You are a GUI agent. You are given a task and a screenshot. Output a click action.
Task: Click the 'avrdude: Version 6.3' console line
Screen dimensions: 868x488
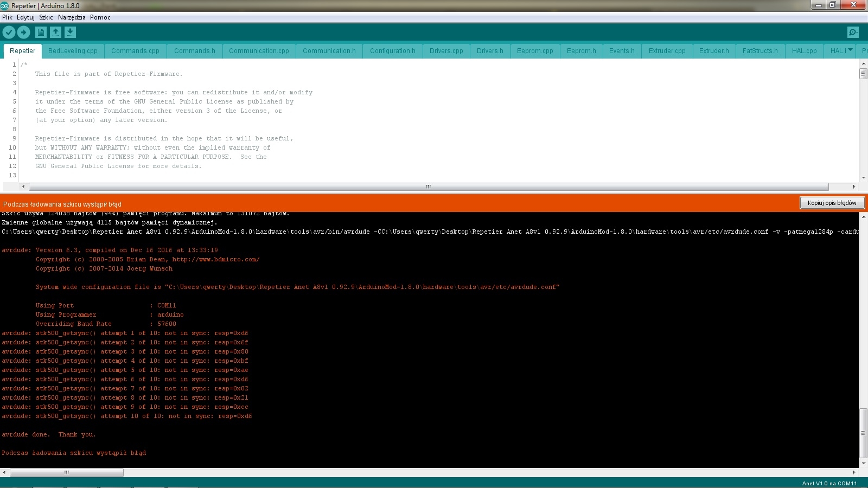(110, 250)
